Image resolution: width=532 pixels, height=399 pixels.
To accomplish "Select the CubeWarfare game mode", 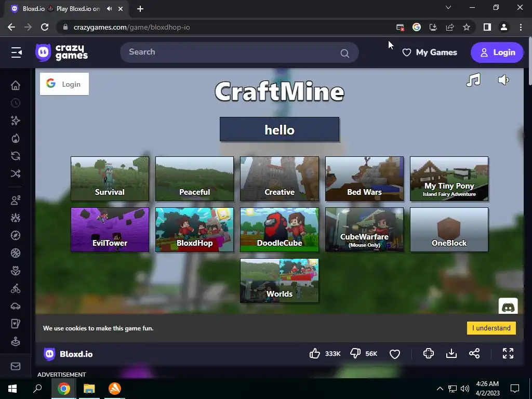I will click(x=364, y=230).
